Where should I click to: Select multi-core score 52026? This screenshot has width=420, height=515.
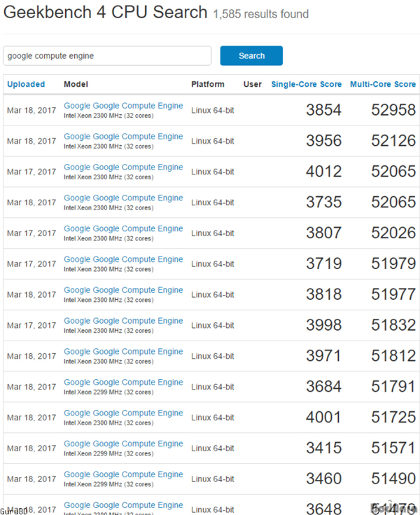click(x=393, y=233)
